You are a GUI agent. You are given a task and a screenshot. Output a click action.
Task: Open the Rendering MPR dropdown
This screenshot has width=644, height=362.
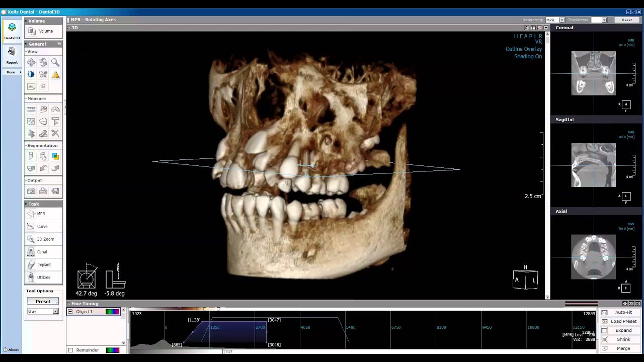[562, 20]
